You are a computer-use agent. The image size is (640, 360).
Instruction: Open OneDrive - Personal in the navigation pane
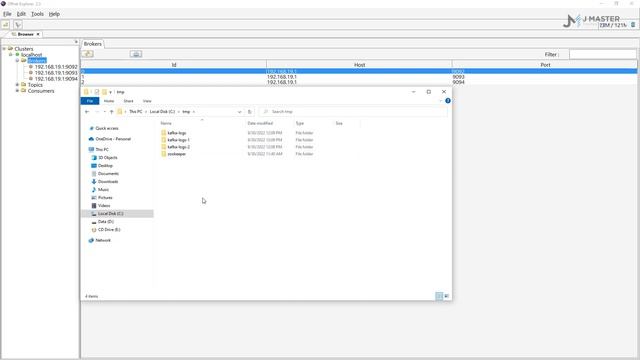(113, 139)
